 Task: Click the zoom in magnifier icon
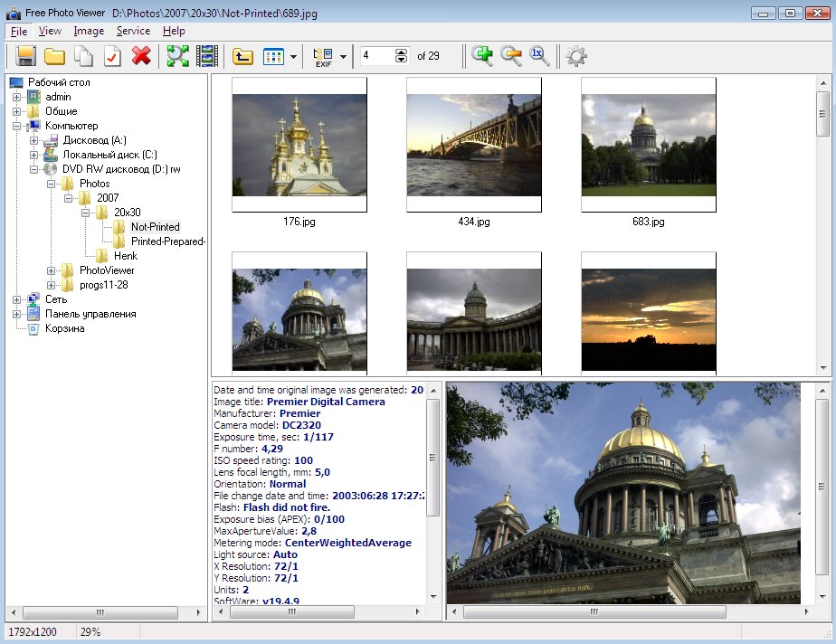(483, 56)
